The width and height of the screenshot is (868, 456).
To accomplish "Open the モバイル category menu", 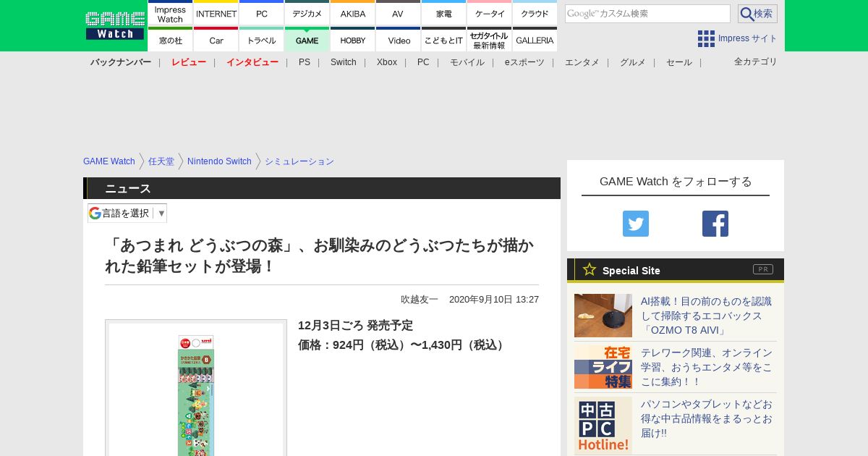I will click(x=467, y=62).
